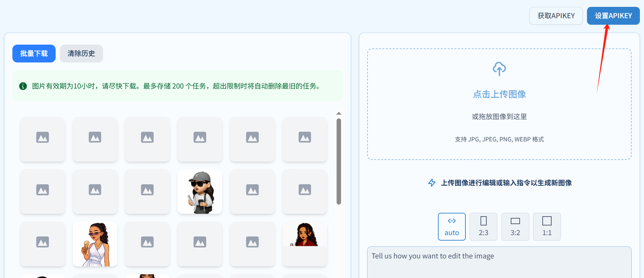Select the auto aspect ratio option

(x=452, y=227)
